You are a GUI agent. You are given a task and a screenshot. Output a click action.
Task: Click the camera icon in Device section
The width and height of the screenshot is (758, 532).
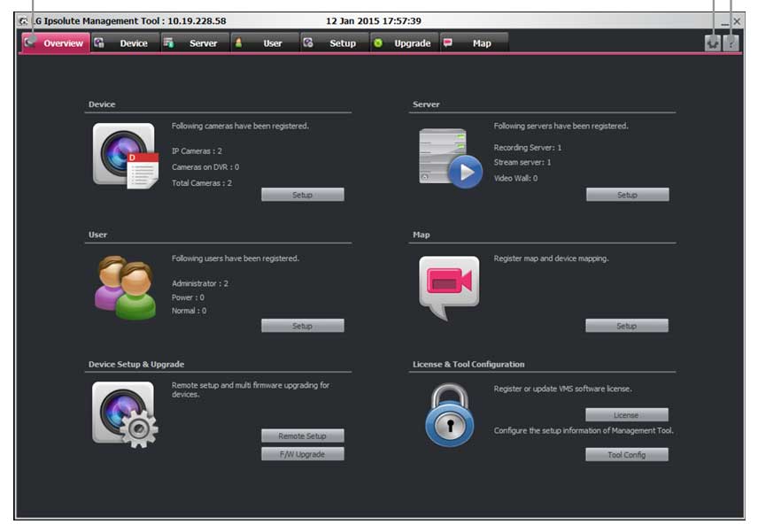(125, 155)
